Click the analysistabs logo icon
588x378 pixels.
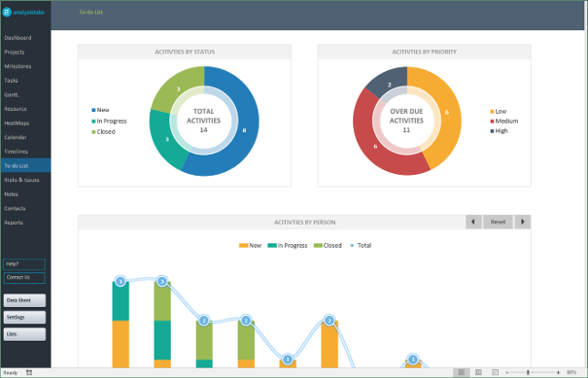tap(6, 12)
